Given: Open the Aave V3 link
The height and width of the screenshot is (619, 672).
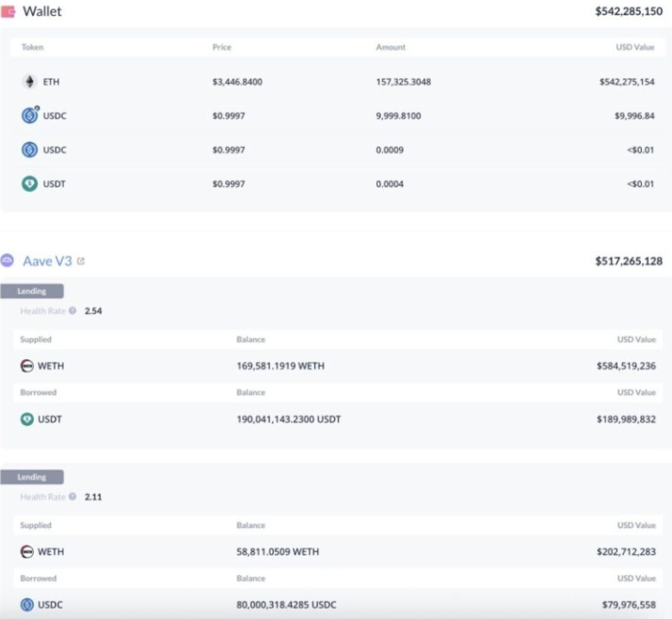Looking at the screenshot, I should tap(47, 261).
